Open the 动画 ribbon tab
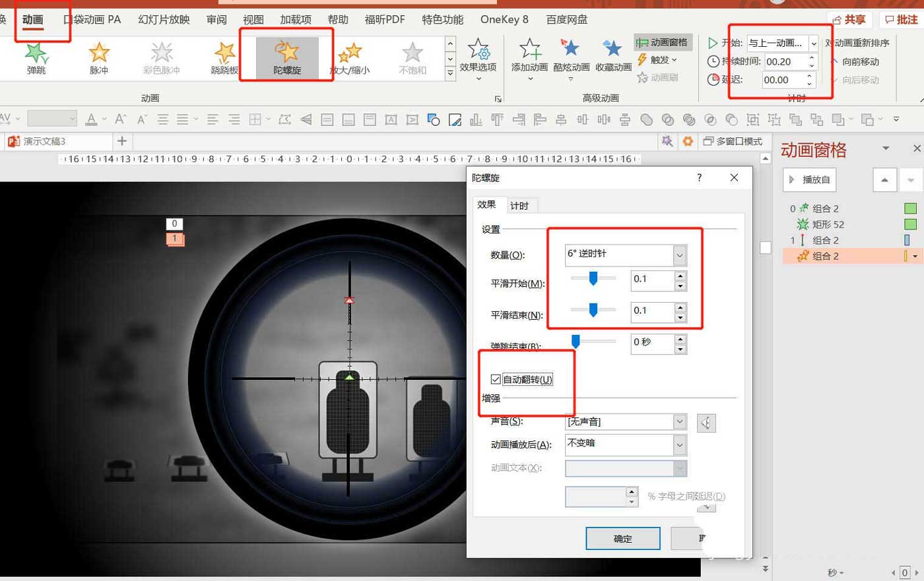 tap(32, 20)
